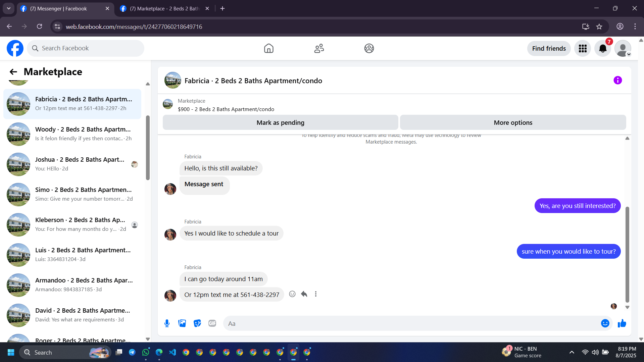Open Facebook home via the logo
This screenshot has height=362, width=644.
pyautogui.click(x=15, y=48)
